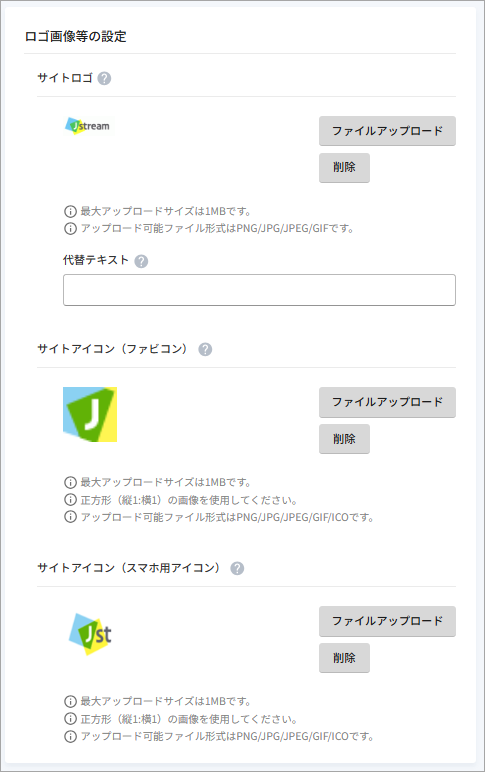Viewport: 485px width, 772px height.
Task: Click info icon beside favicon GIF/ICO format note
Action: pyautogui.click(x=70, y=517)
